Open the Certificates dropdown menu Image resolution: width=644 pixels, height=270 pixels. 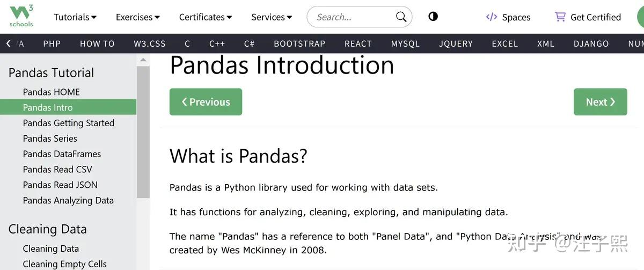206,17
